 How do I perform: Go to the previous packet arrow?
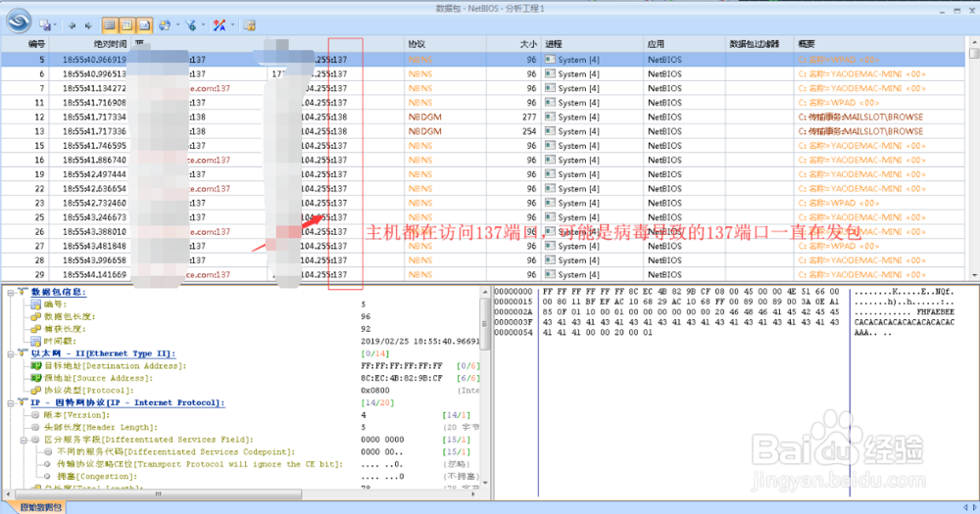[x=72, y=25]
